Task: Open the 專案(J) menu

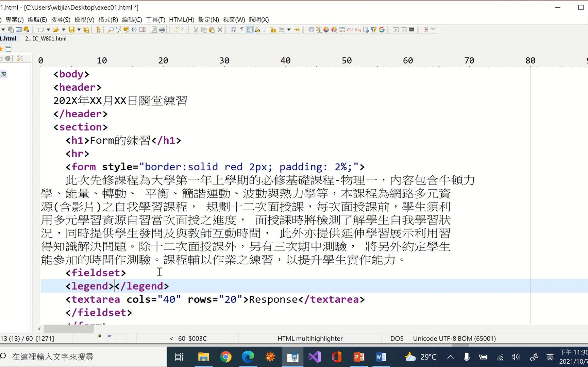Action: pos(14,20)
